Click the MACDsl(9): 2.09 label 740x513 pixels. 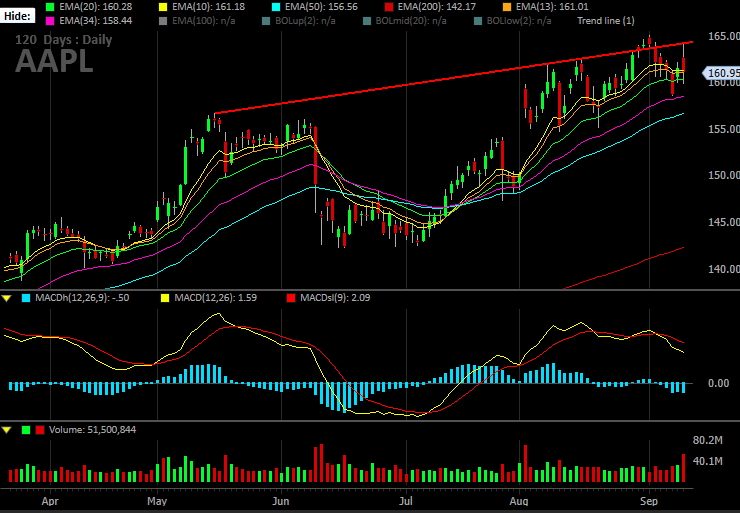click(336, 298)
